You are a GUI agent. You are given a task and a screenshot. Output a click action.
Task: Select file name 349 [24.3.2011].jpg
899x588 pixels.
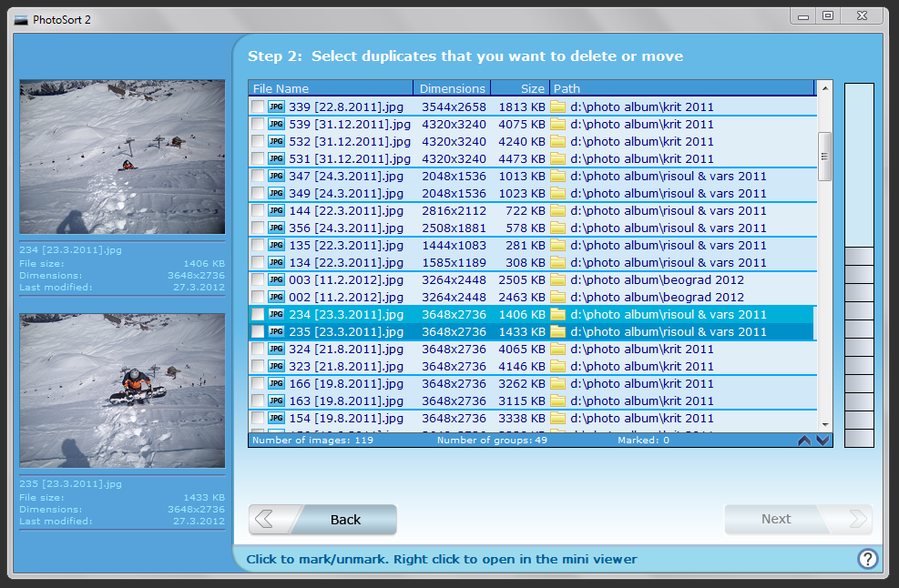(346, 193)
